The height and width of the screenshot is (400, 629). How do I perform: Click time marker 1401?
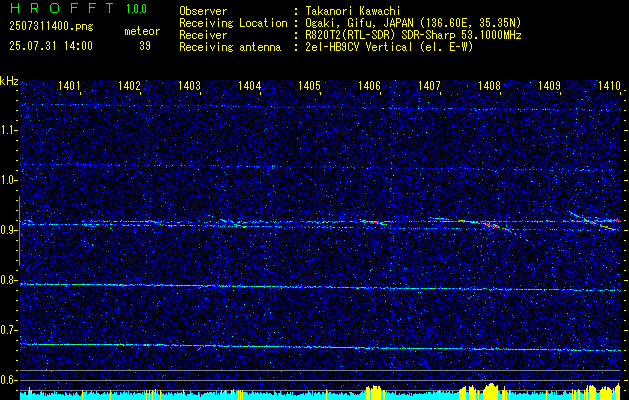point(69,85)
